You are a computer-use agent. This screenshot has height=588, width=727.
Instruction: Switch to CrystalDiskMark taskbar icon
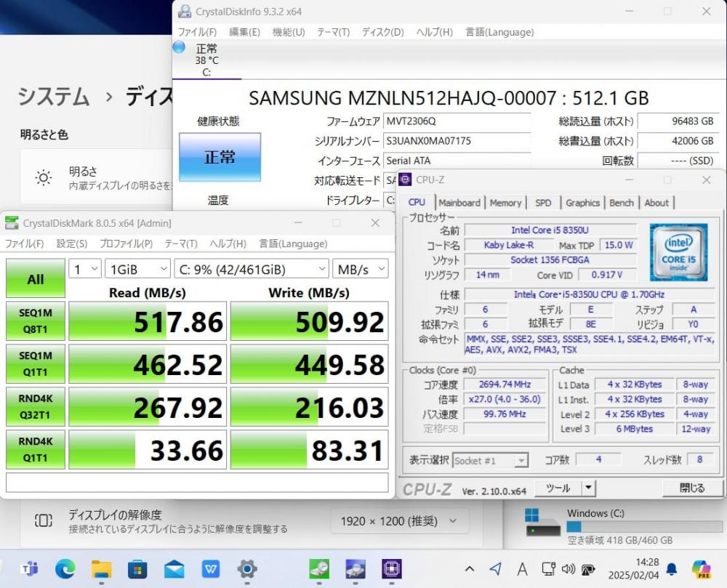pos(319,568)
